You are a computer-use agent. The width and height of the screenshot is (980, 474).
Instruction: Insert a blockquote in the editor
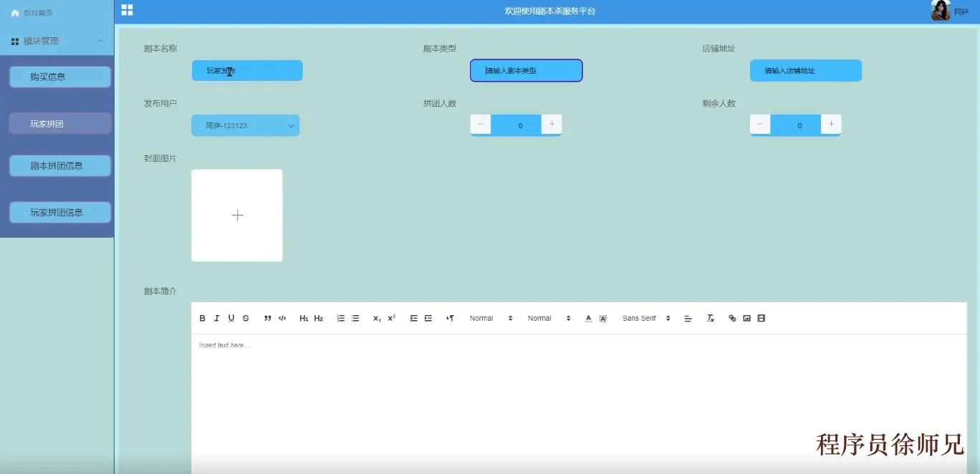point(267,318)
